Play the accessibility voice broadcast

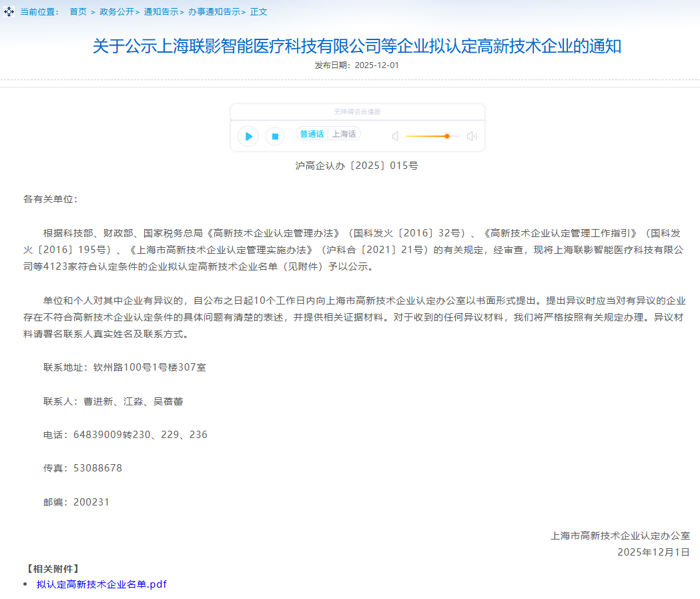coord(248,136)
